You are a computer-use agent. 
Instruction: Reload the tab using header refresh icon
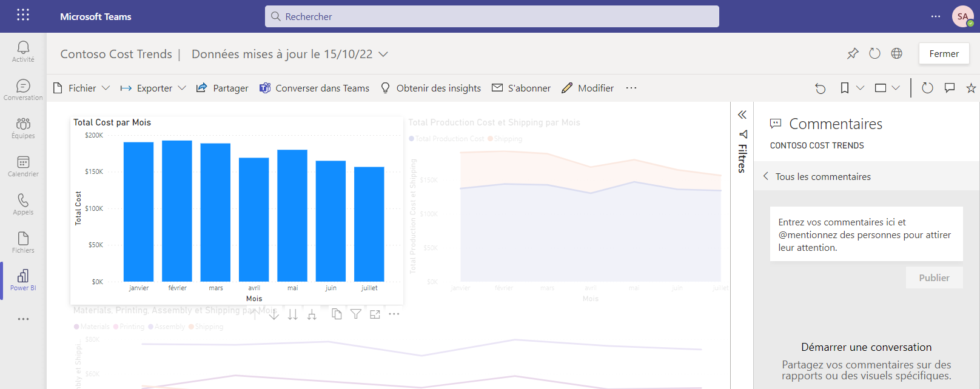[x=874, y=53]
